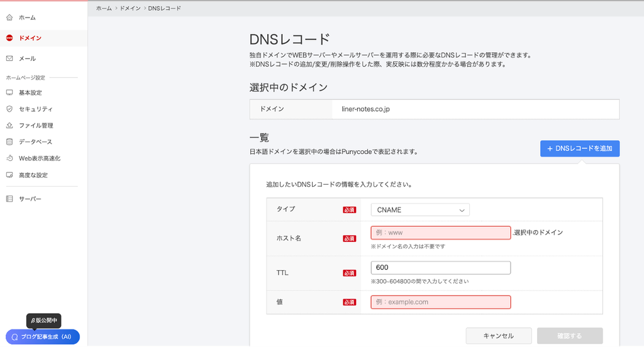Click the 必須 badge next to 値
This screenshot has width=644, height=347.
pyautogui.click(x=350, y=302)
